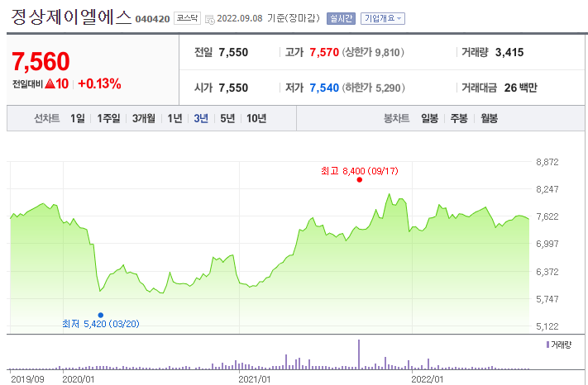
Task: Show the 10년 line chart
Action: coord(256,118)
